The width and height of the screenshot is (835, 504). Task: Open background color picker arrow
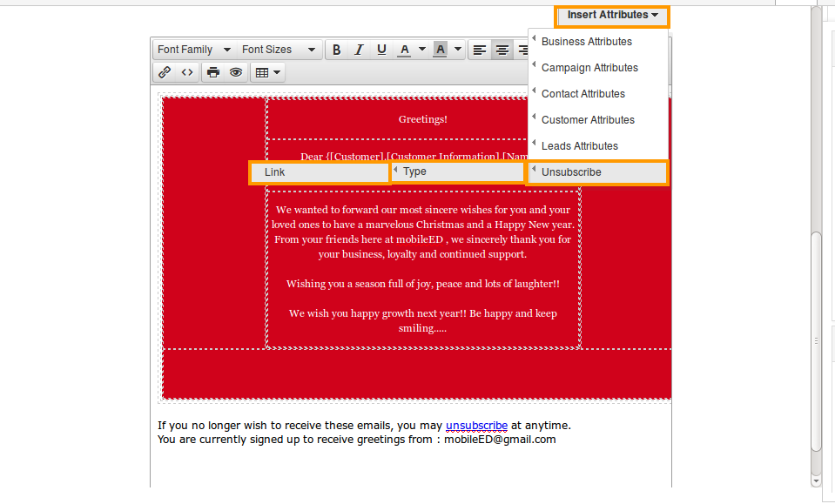coord(458,50)
